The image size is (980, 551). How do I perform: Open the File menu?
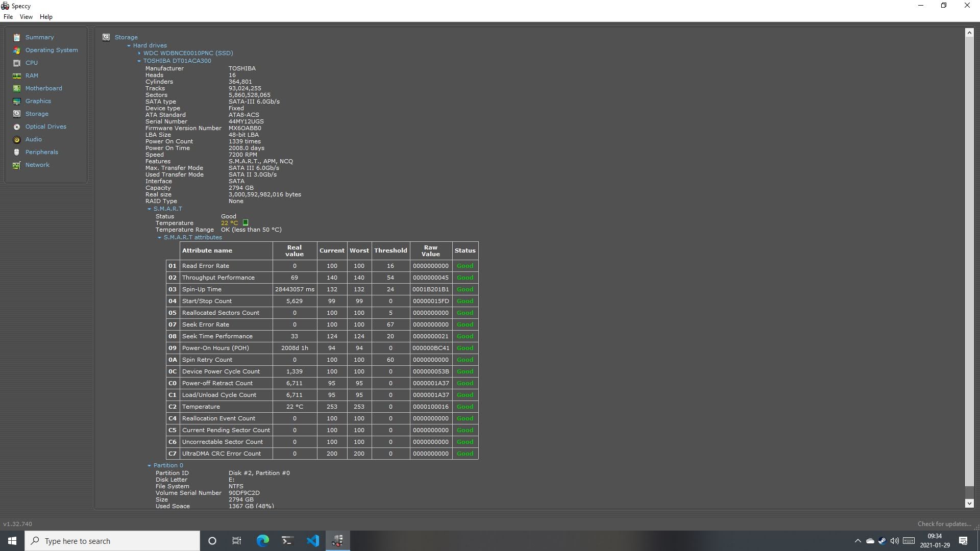pyautogui.click(x=8, y=17)
